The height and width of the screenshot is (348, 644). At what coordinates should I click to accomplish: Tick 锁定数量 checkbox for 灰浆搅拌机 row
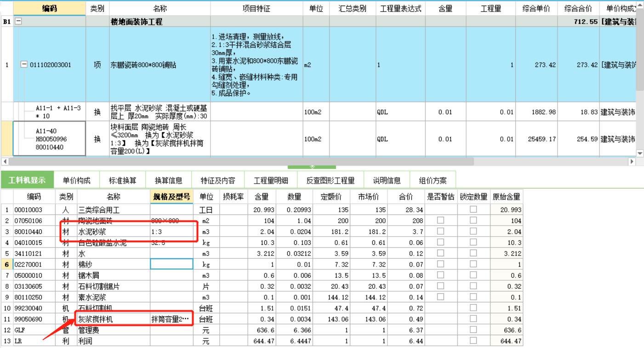(473, 319)
